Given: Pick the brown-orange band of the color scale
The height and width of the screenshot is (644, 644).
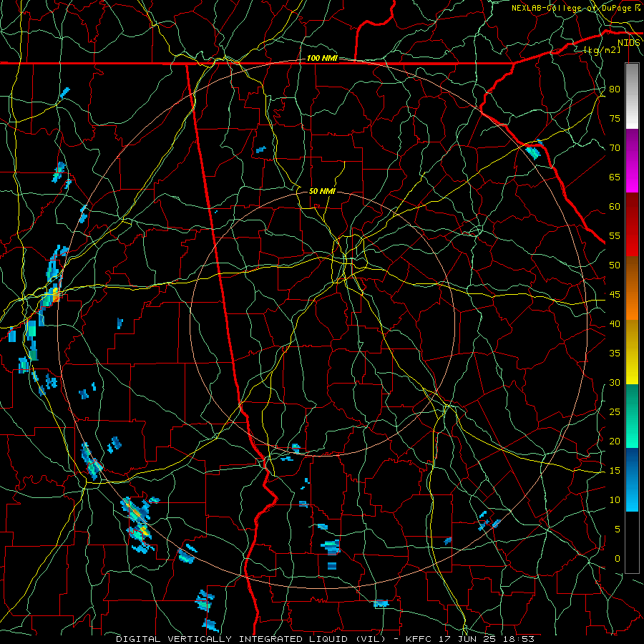Looking at the screenshot, I should pos(632,288).
